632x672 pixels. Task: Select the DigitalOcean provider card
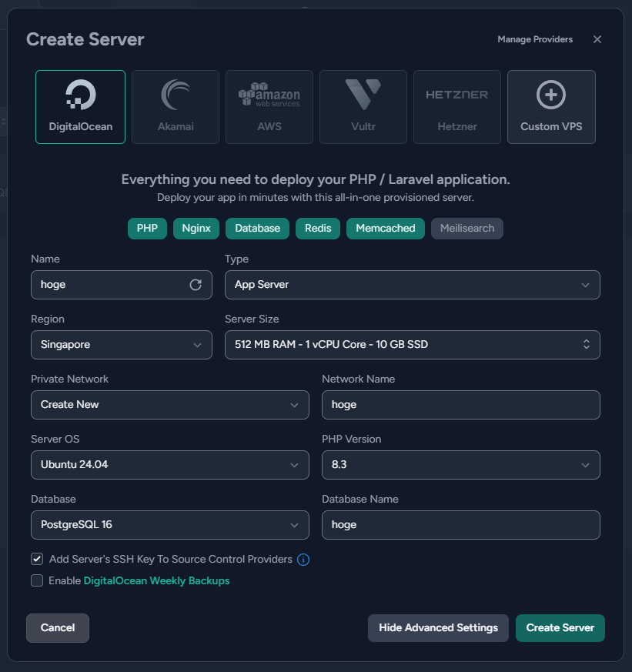click(x=81, y=107)
